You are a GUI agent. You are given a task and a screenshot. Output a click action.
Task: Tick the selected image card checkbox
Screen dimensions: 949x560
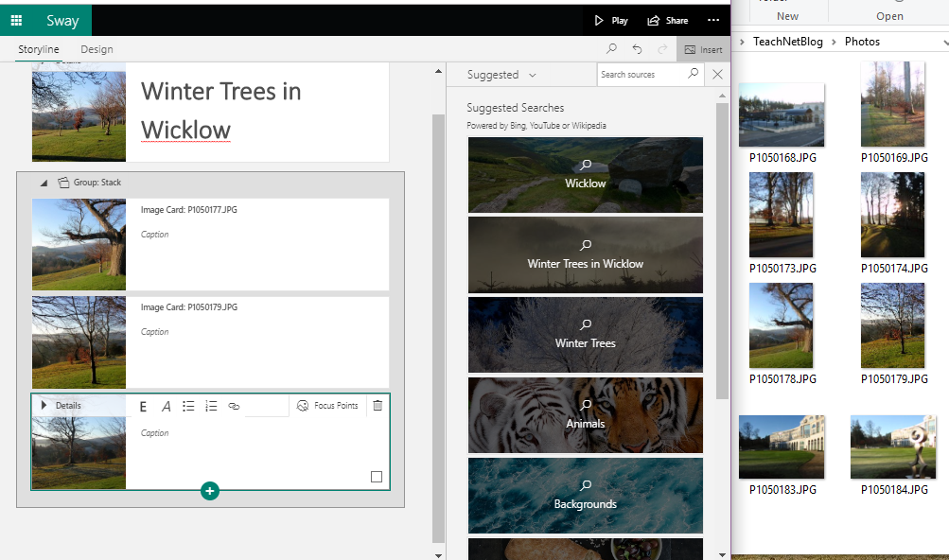(377, 477)
